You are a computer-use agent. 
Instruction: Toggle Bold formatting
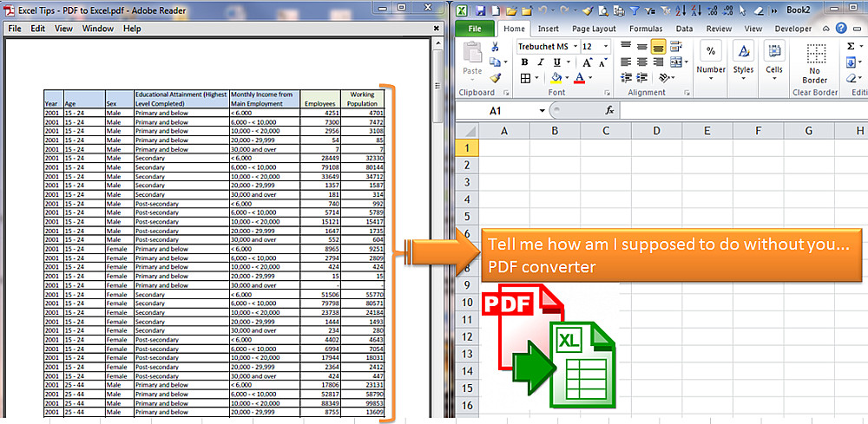point(525,62)
